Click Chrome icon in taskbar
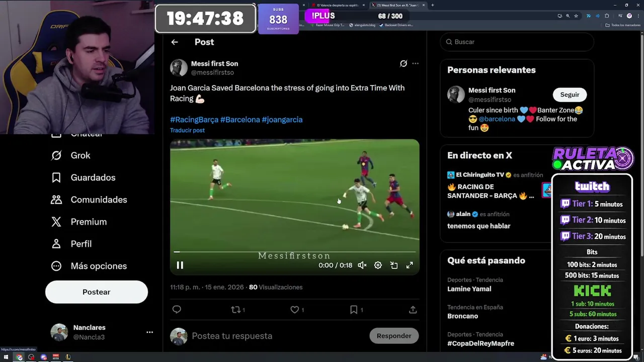Viewport: 644px width, 362px height. (x=19, y=357)
